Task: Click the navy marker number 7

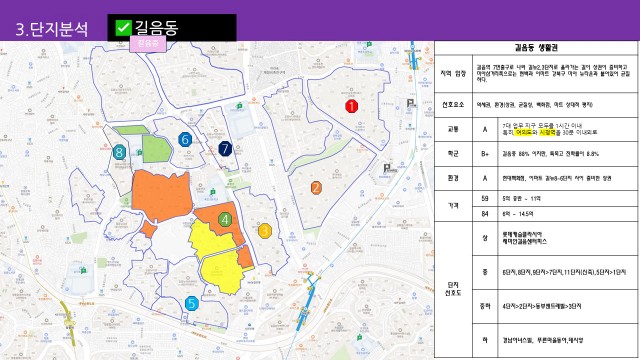Action: (x=225, y=149)
